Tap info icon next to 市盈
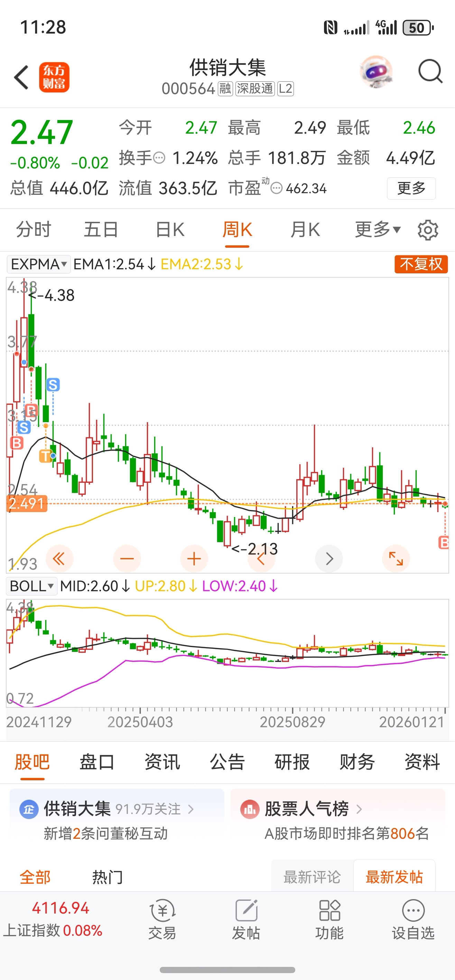The width and height of the screenshot is (455, 980). 276,188
